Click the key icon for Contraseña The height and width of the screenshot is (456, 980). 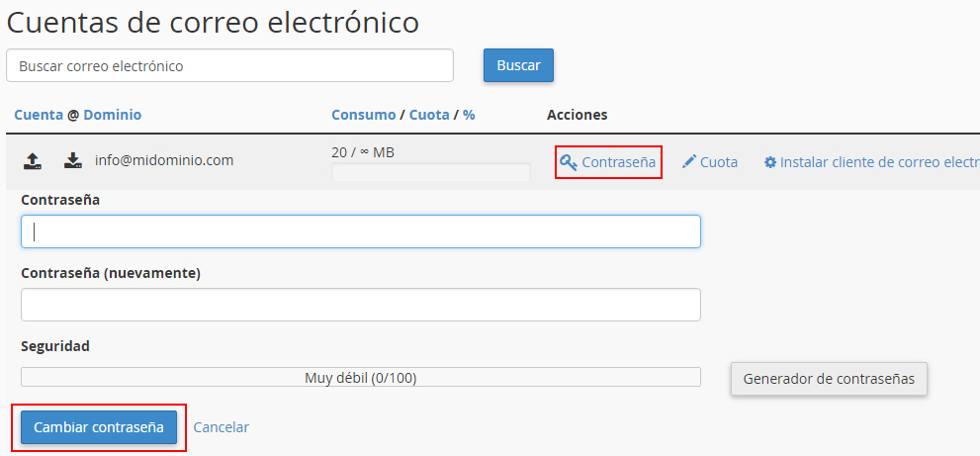click(569, 162)
